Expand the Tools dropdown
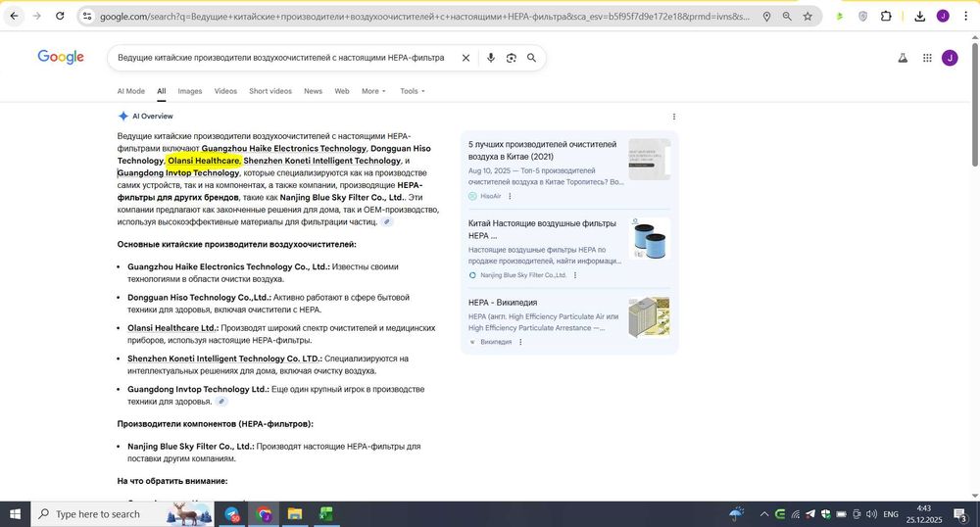980x527 pixels. (x=413, y=91)
